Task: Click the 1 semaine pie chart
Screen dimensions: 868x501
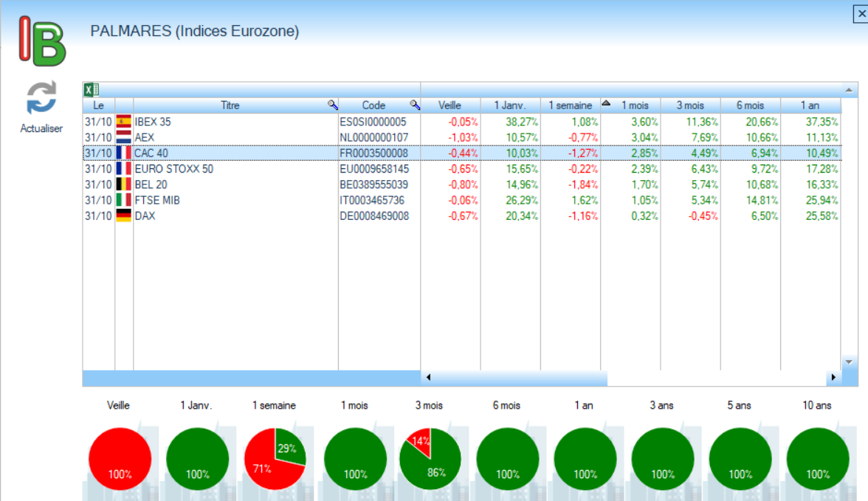Action: click(275, 459)
